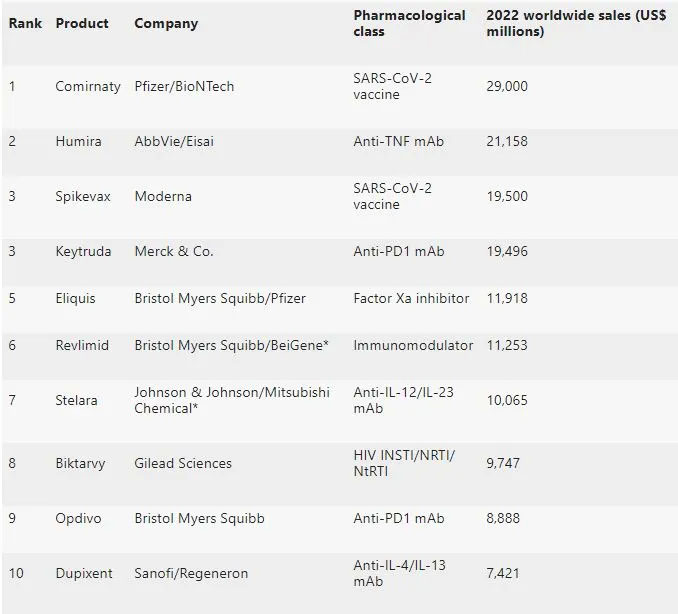The image size is (678, 614).
Task: Click the Biktarvy product cell
Action: tap(80, 463)
